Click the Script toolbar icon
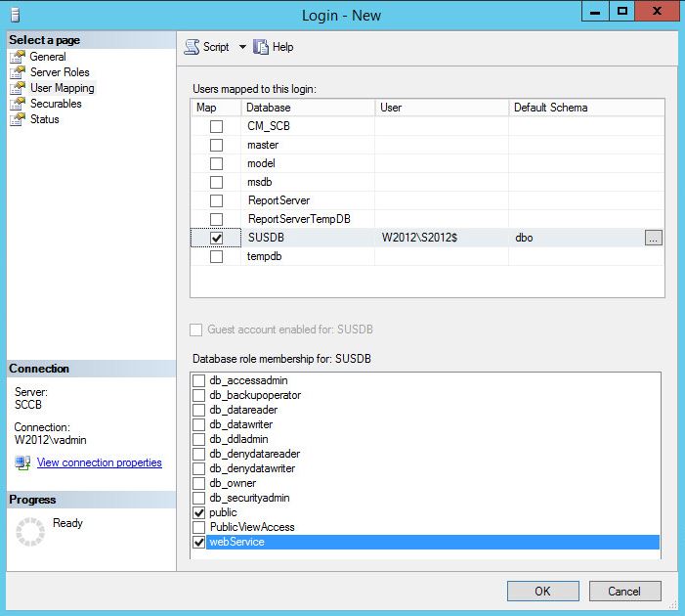This screenshot has height=616, width=685. tap(192, 47)
